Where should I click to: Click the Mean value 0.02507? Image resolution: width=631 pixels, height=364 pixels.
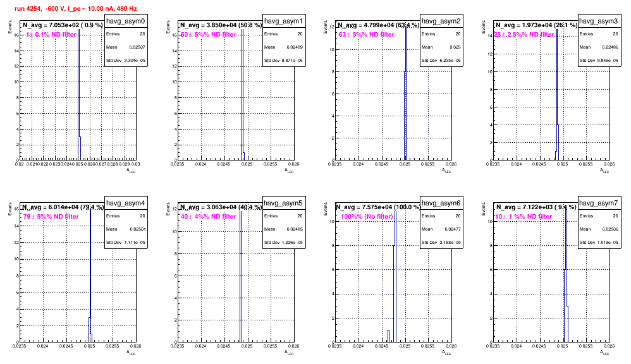(137, 47)
